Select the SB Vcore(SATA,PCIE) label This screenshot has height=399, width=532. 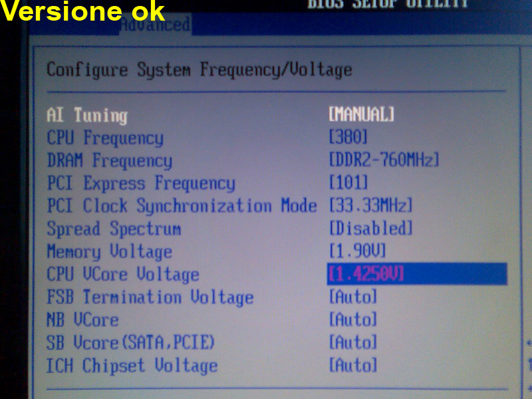coord(130,342)
